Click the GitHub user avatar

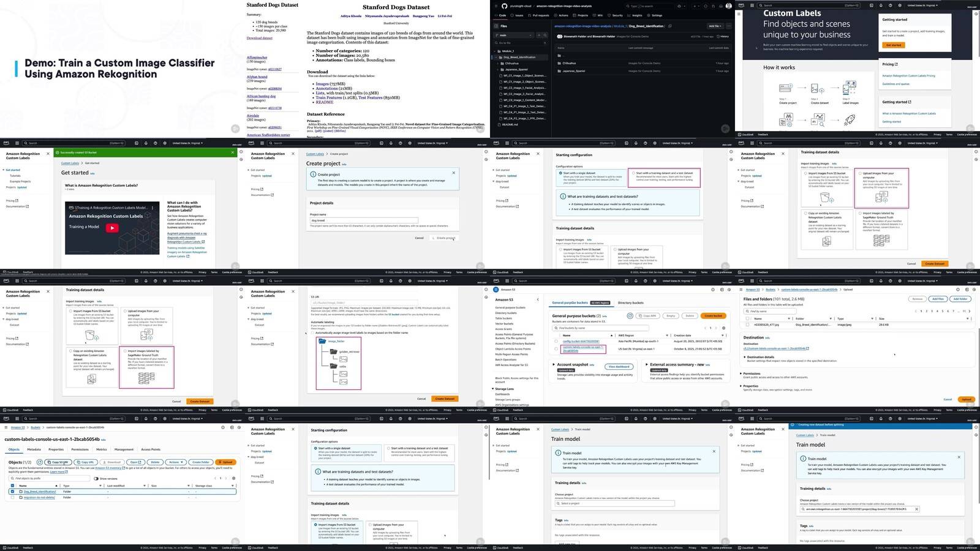pyautogui.click(x=728, y=6)
